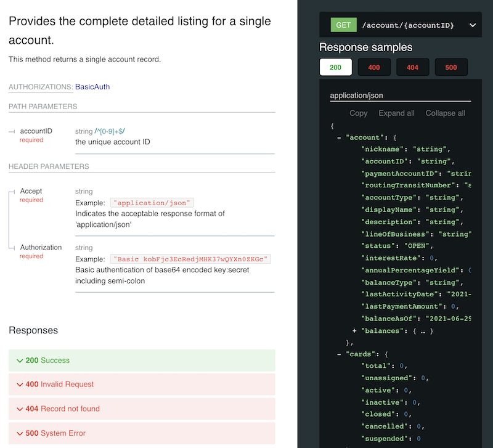Collapse the "account" JSON object

coord(340,137)
